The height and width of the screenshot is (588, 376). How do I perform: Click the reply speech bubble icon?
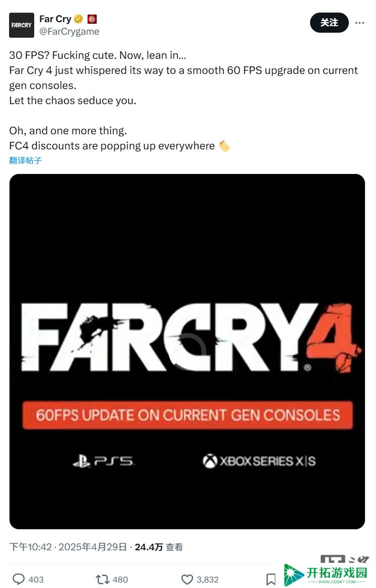click(x=19, y=579)
